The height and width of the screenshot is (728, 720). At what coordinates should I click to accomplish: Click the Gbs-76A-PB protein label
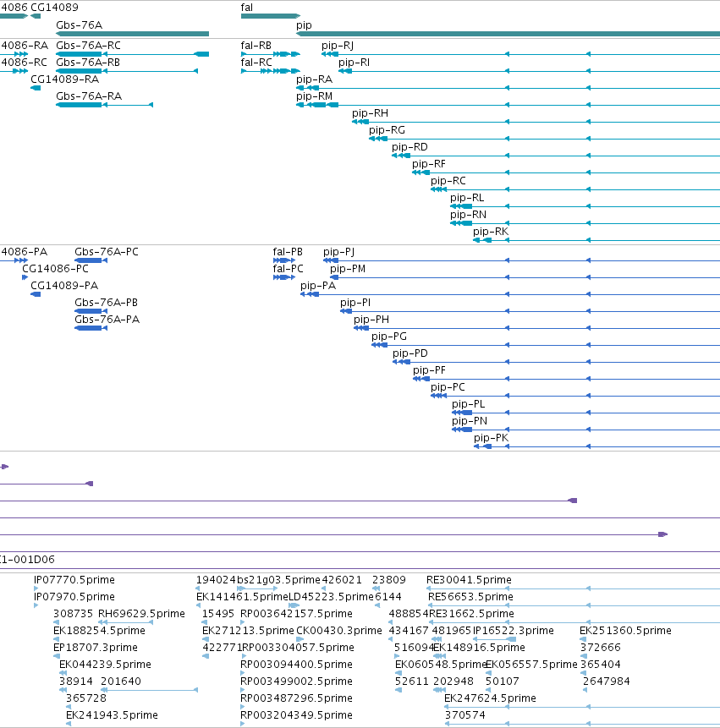tap(106, 302)
